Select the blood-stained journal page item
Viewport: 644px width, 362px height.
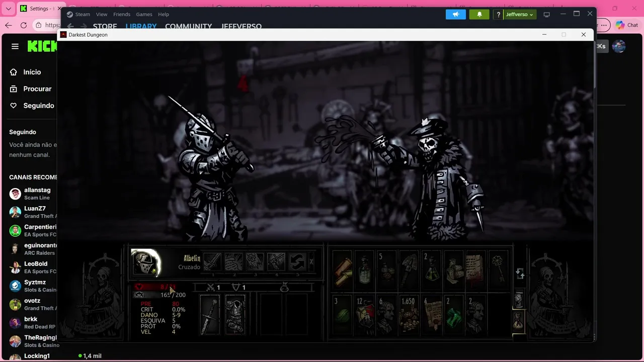click(x=476, y=270)
